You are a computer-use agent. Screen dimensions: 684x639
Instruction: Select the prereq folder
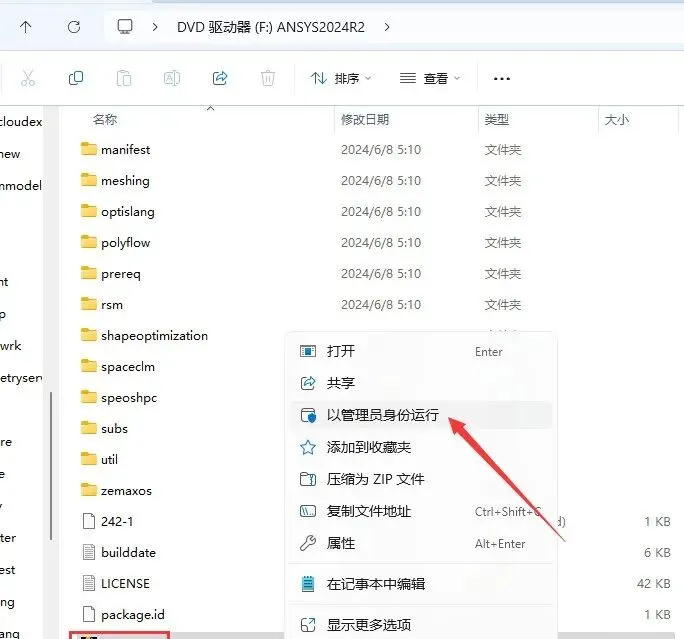(111, 273)
